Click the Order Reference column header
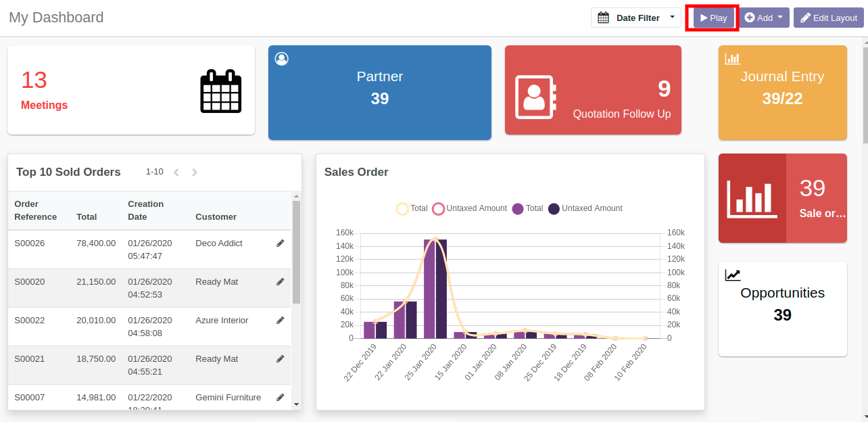The image size is (868, 422). tap(36, 210)
